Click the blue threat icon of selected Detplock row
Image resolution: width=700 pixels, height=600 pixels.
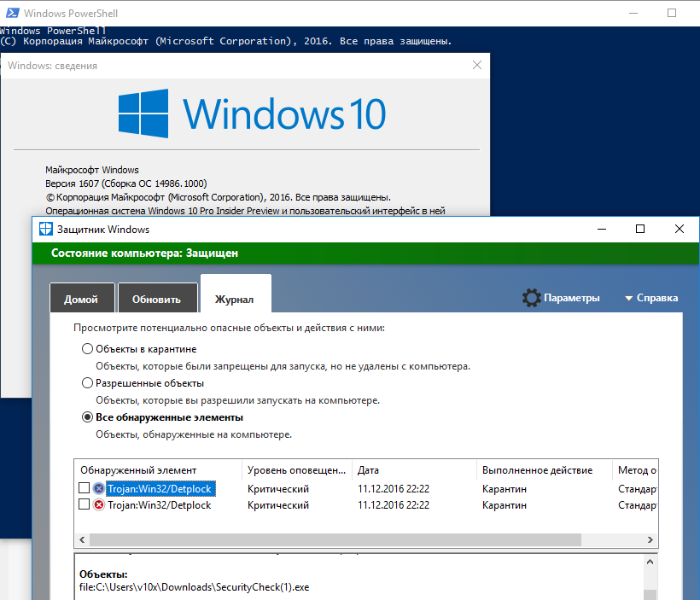point(99,488)
